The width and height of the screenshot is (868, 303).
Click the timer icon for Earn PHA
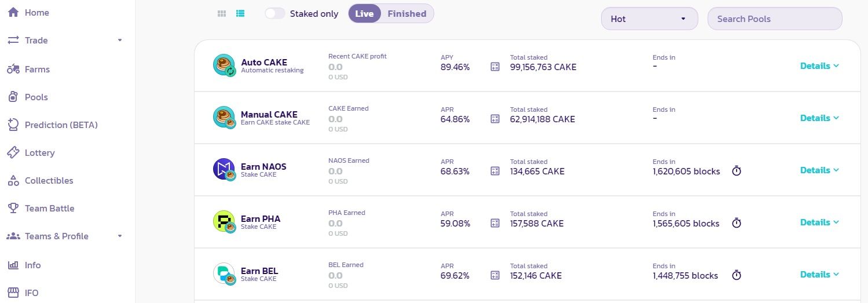click(736, 223)
